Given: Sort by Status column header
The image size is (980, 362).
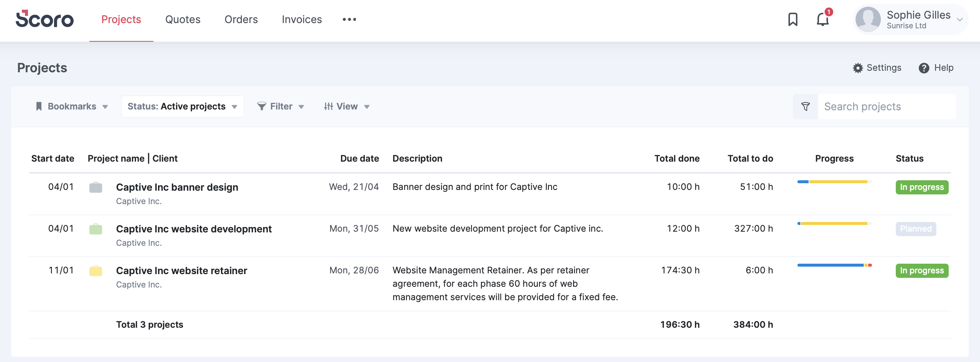Looking at the screenshot, I should tap(909, 159).
